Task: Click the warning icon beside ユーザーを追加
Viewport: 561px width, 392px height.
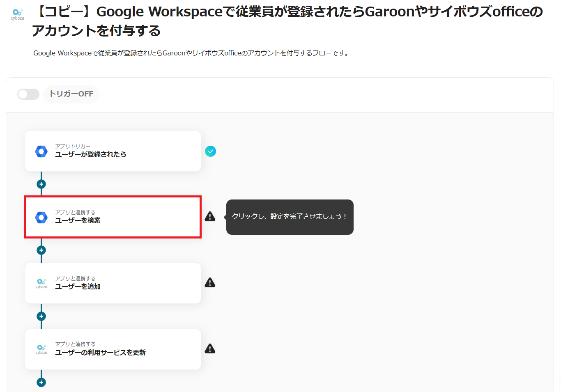Action: [210, 282]
